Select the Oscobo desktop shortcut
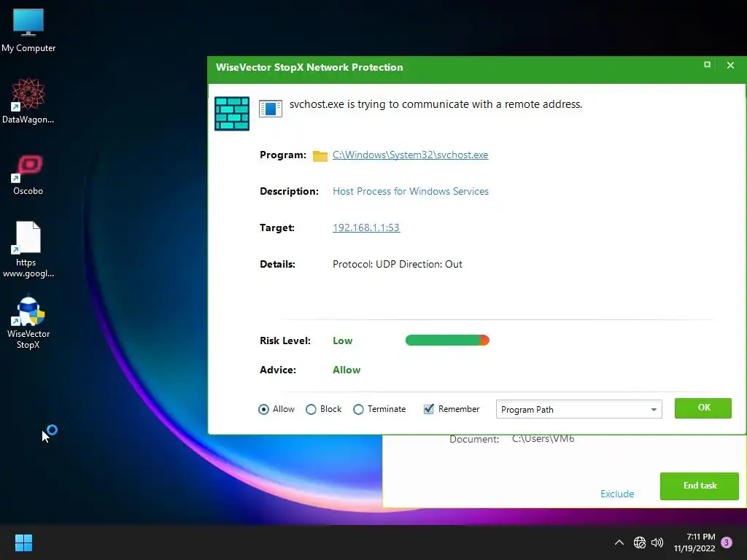Viewport: 747px width, 560px height. point(28,174)
